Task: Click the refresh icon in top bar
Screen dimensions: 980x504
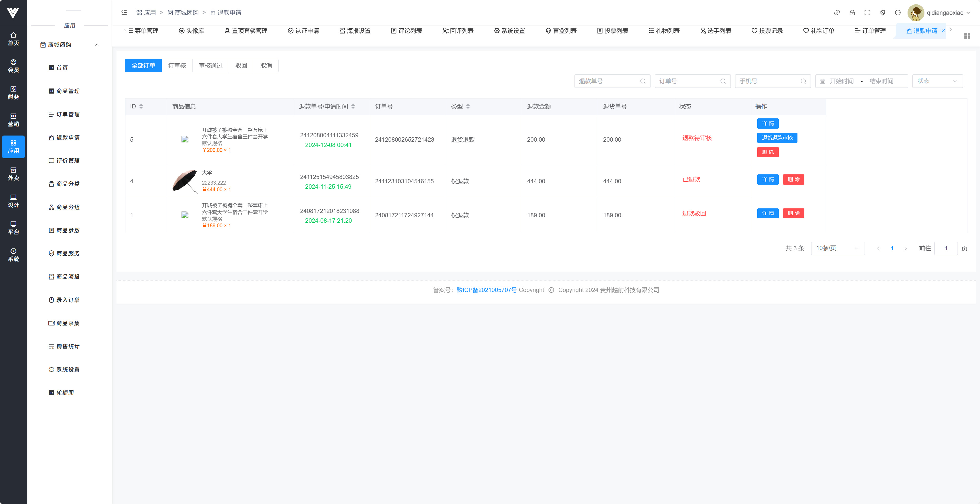Action: 898,13
